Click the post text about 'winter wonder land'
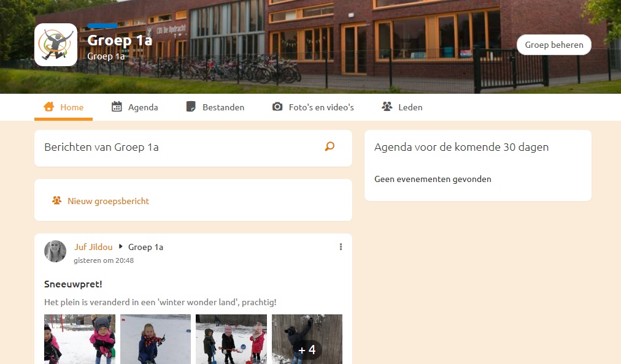Screen dimensions: 621x364 coord(160,302)
